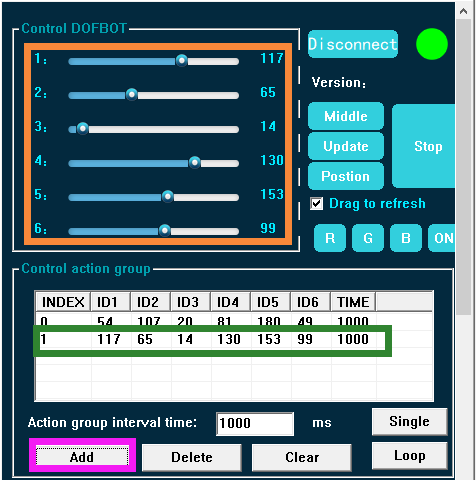Focus the action group interval time field

pos(255,423)
